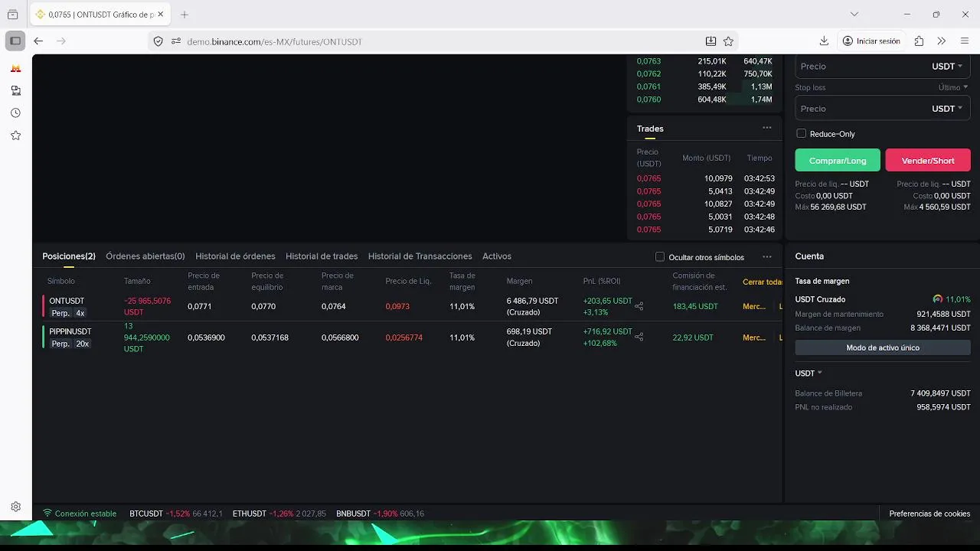
Task: Open the Firefox downloads icon
Action: (824, 41)
